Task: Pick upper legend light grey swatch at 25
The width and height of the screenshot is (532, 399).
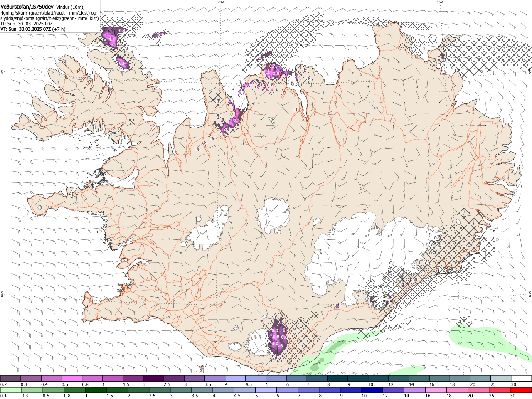Action: (x=501, y=379)
